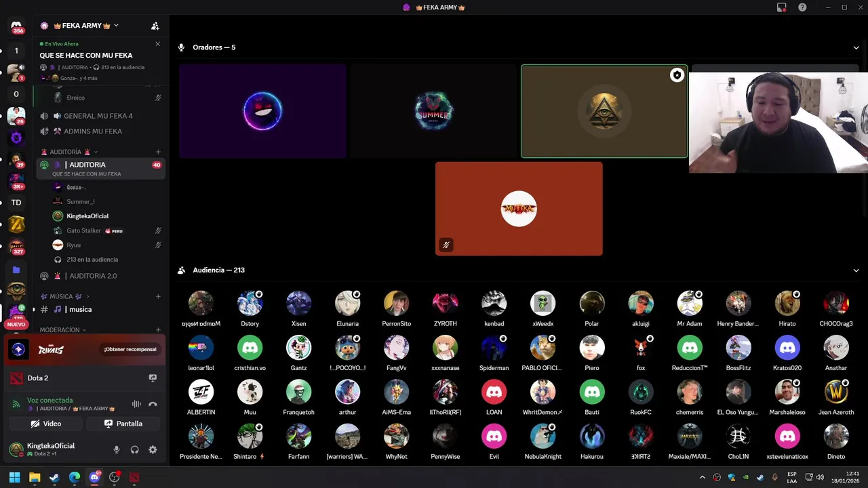Open audience member NebulaKnight's avatar
Viewport: 868px width, 488px height.
[x=542, y=436]
